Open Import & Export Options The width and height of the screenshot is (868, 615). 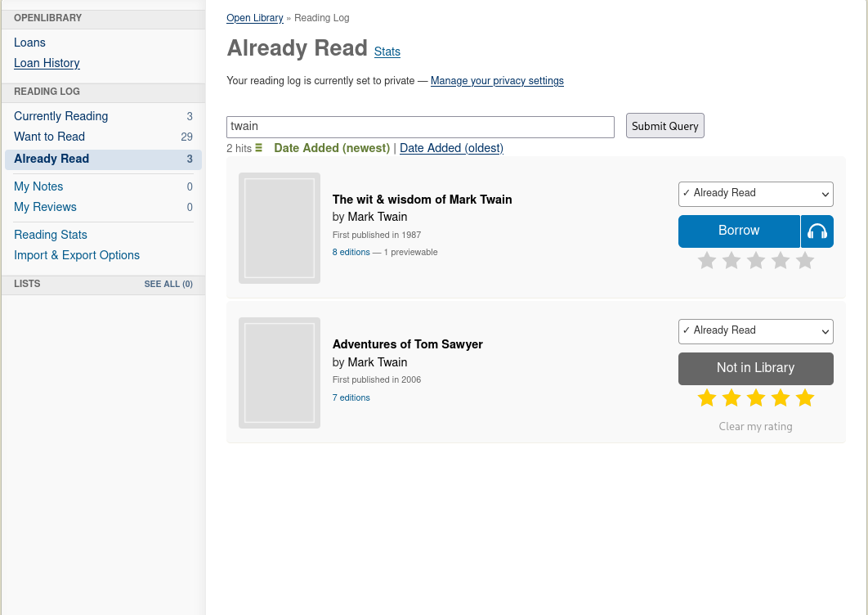[x=76, y=255]
